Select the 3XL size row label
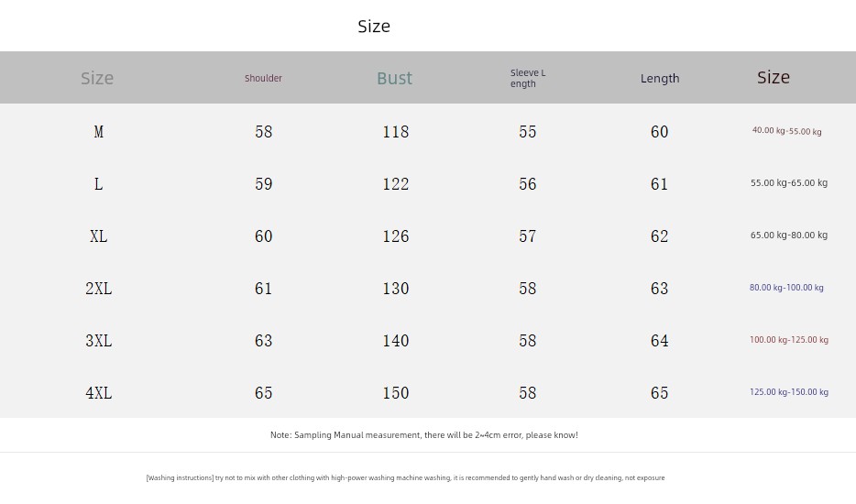Image resolution: width=856 pixels, height=504 pixels. click(x=98, y=341)
